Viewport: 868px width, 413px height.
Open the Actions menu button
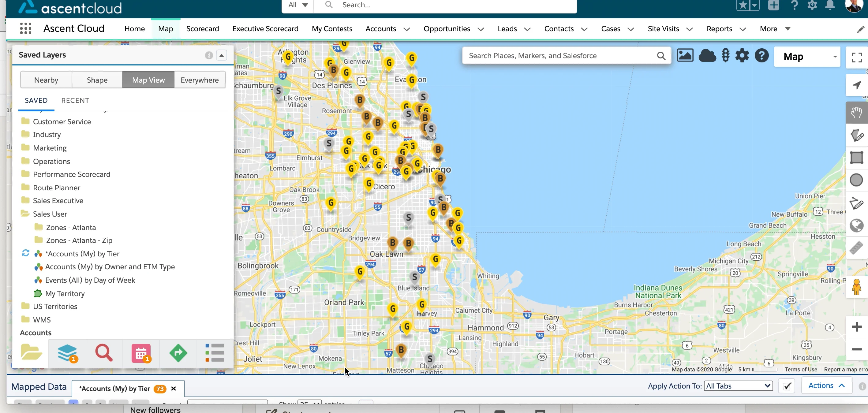(x=827, y=385)
